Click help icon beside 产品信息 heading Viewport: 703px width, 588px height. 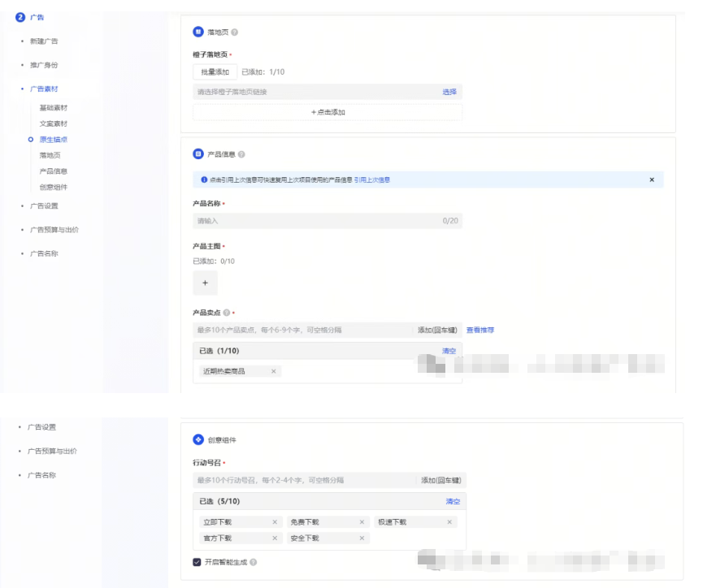[241, 154]
